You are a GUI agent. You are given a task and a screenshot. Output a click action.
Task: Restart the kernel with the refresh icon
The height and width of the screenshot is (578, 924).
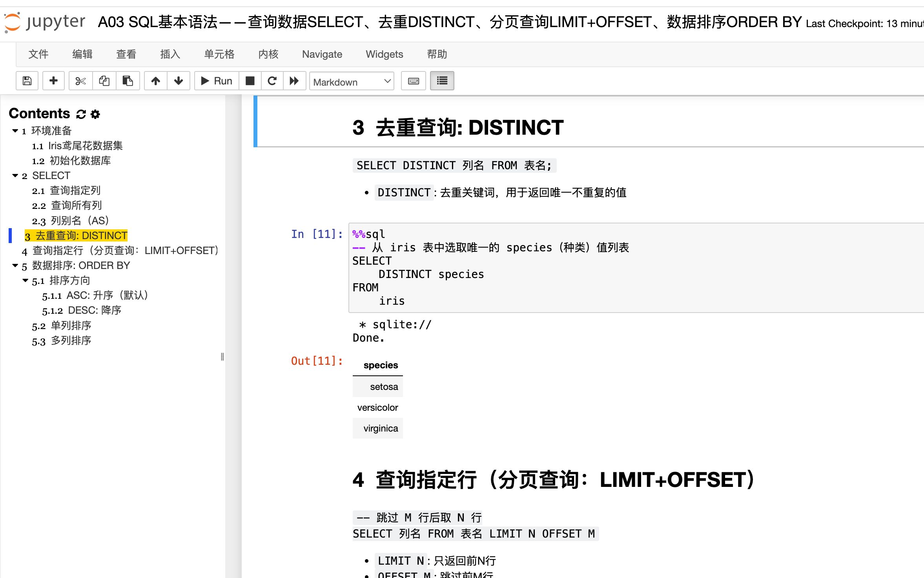click(x=272, y=80)
